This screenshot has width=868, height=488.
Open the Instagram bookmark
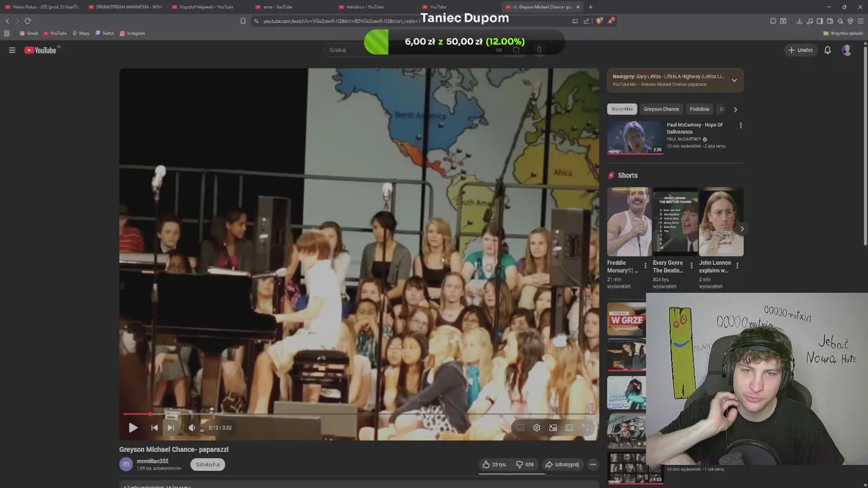pyautogui.click(x=132, y=33)
